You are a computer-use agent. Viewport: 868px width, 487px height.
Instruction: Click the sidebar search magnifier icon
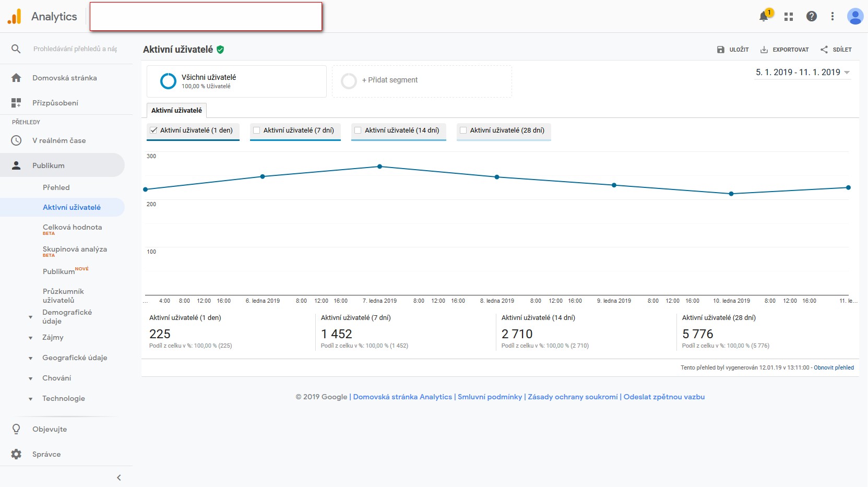(x=16, y=49)
